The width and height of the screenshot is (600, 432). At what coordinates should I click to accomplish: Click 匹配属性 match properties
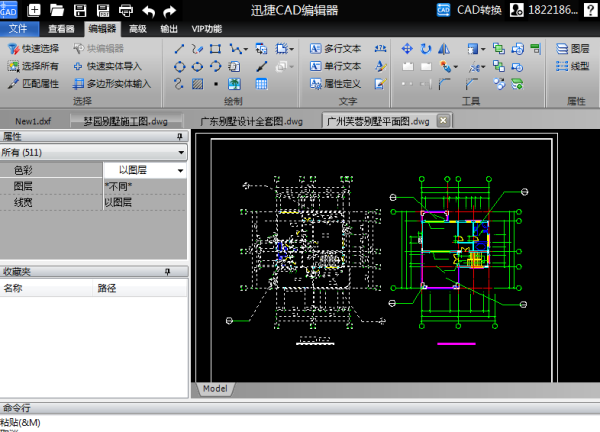pos(33,84)
